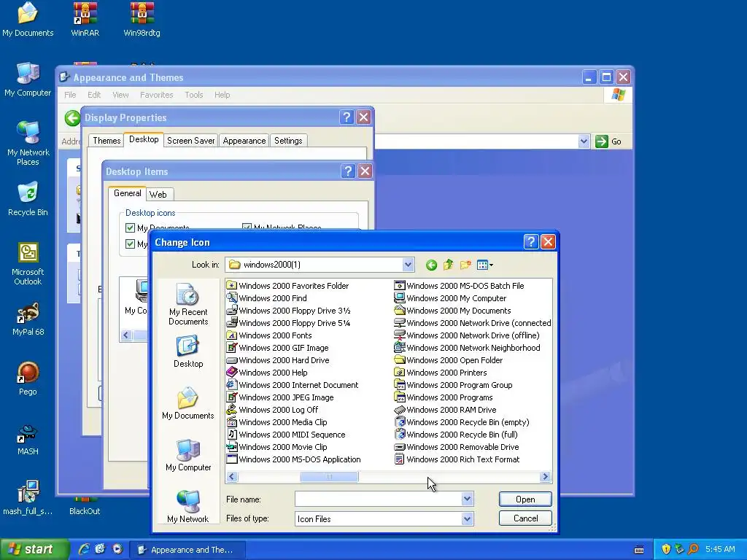747x560 pixels.
Task: Toggle My Network Places desktop icon checkbox
Action: 247,227
